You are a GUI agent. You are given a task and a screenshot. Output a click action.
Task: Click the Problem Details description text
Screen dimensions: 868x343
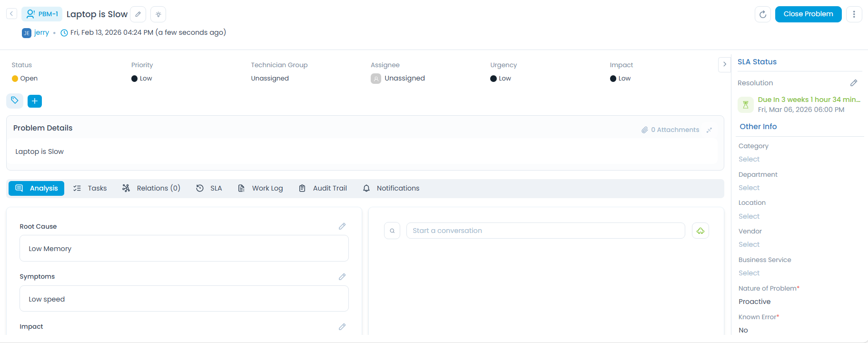point(39,151)
